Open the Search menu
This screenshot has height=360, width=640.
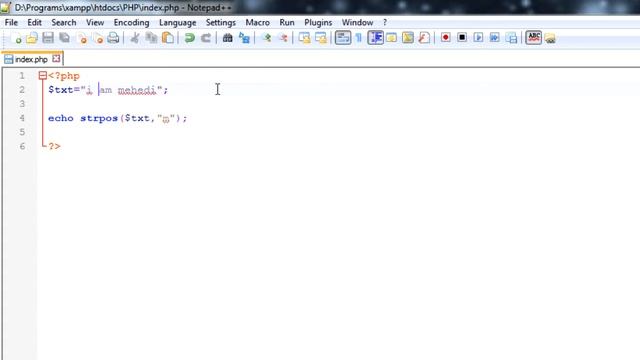64,22
